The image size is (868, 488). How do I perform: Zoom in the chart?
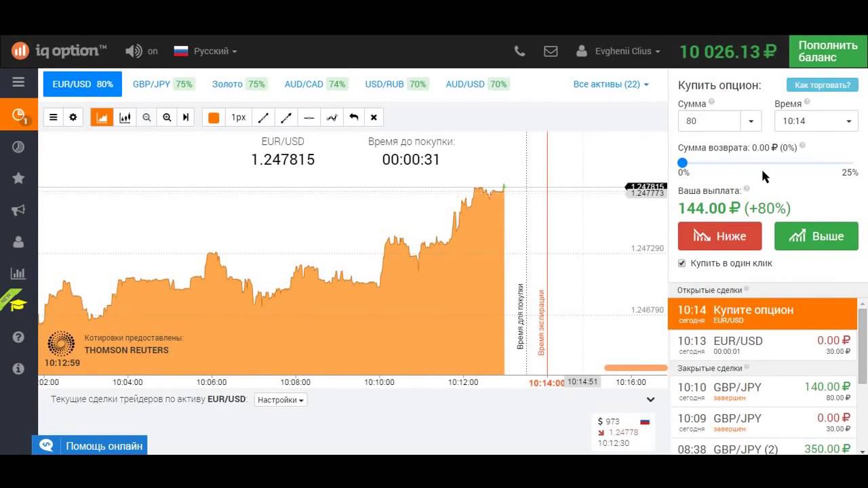pos(167,117)
